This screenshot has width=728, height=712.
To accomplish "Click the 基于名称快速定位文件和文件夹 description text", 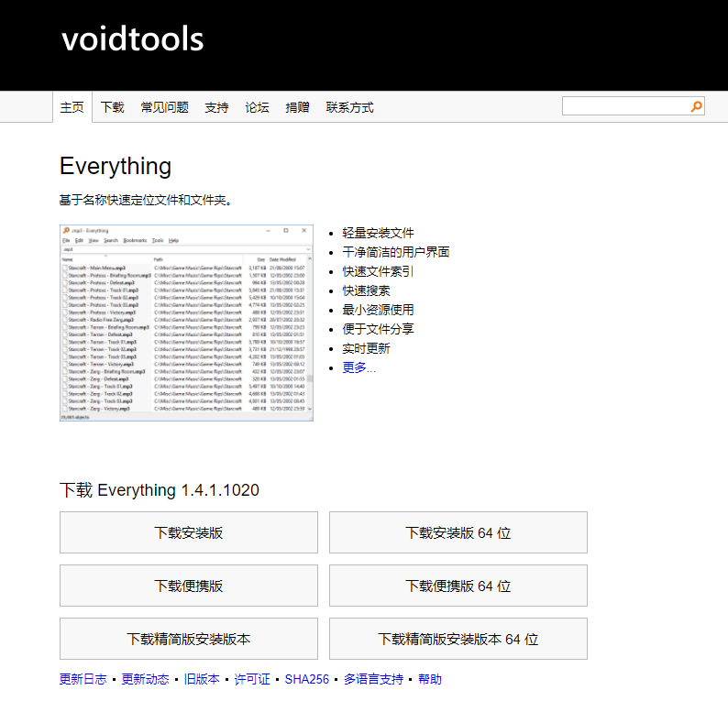I will coord(145,200).
